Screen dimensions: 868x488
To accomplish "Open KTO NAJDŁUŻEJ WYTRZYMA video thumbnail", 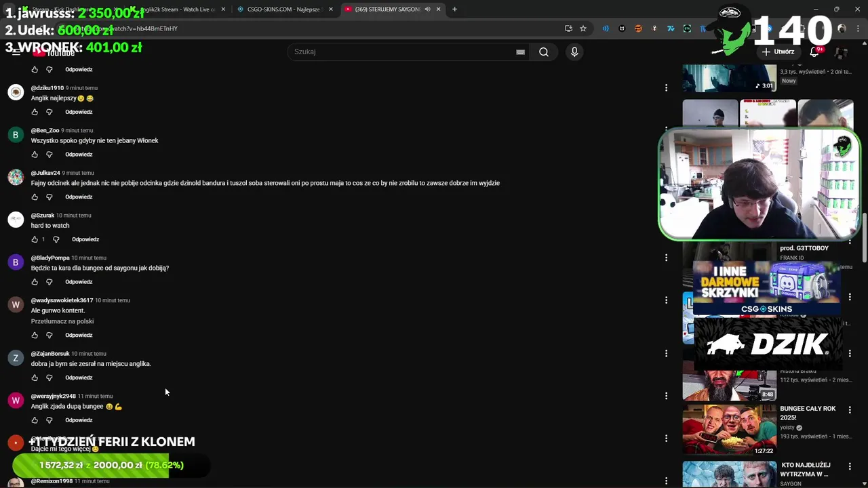I will point(730,474).
